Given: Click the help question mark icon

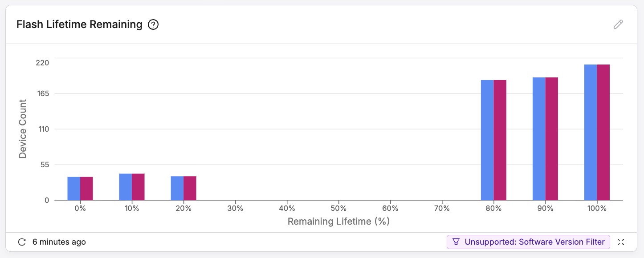Looking at the screenshot, I should (153, 24).
